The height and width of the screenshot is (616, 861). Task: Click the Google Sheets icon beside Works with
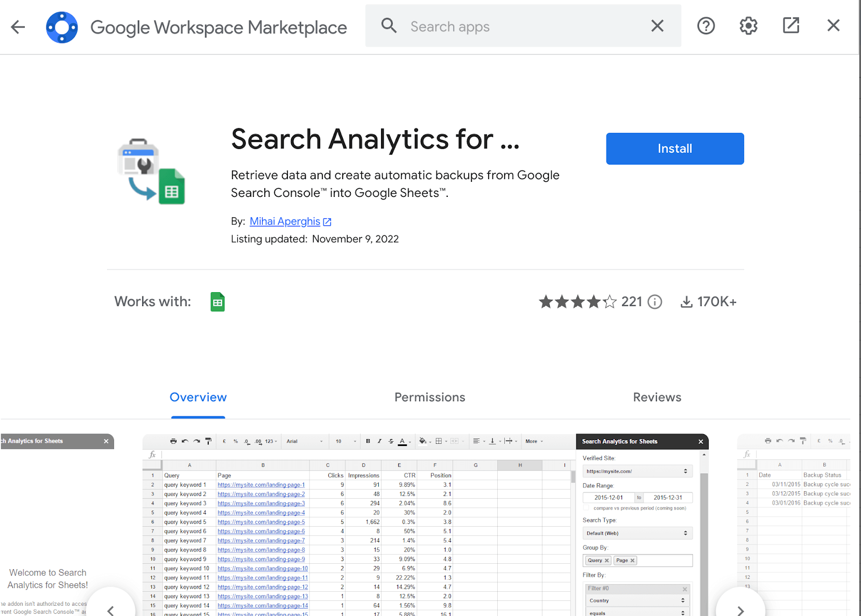[x=217, y=302]
